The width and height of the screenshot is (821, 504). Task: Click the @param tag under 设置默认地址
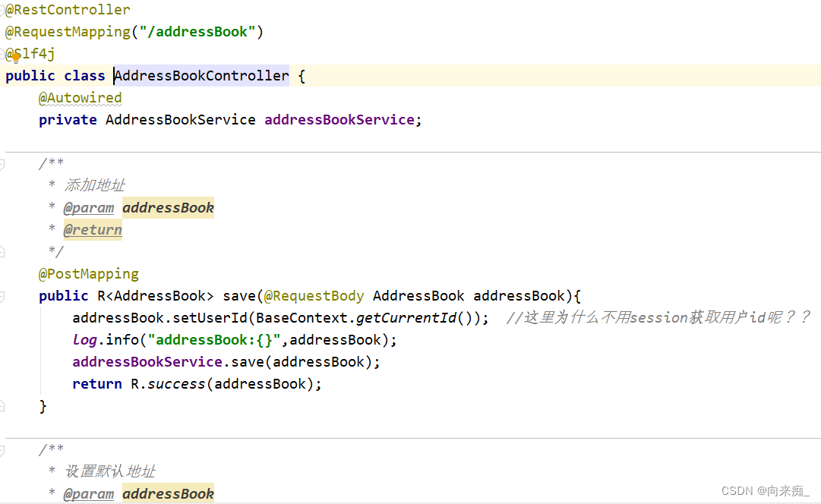(89, 493)
